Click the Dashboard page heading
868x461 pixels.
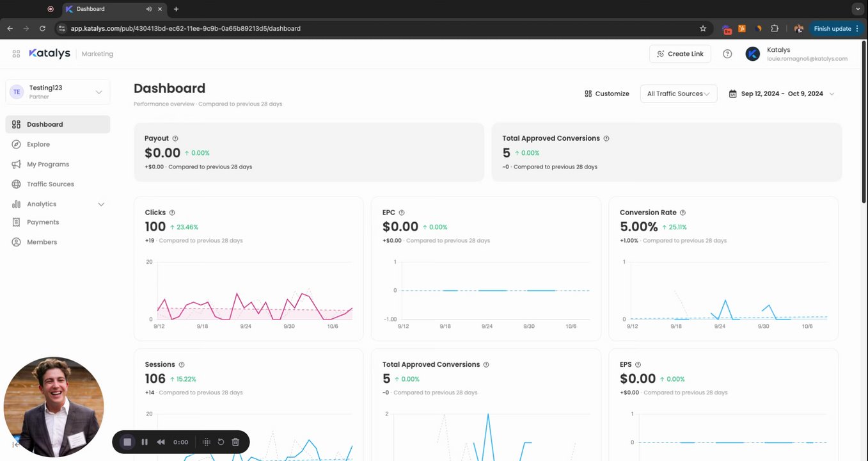point(170,88)
